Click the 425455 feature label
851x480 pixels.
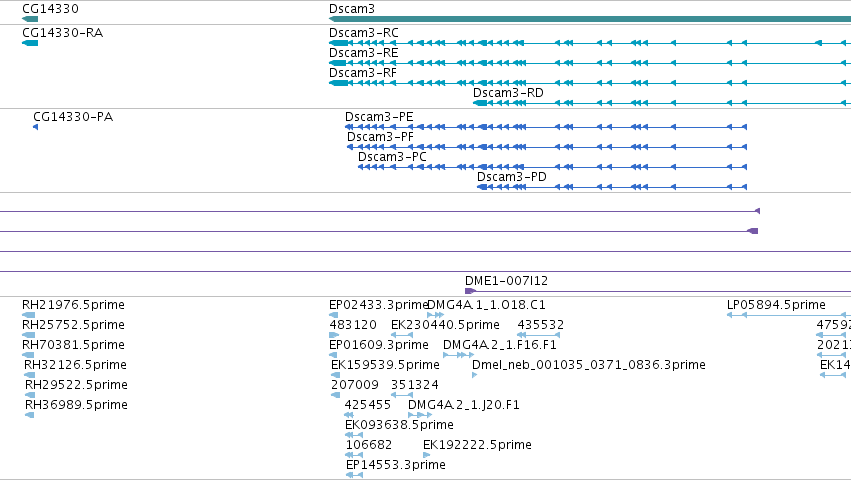[x=368, y=405]
